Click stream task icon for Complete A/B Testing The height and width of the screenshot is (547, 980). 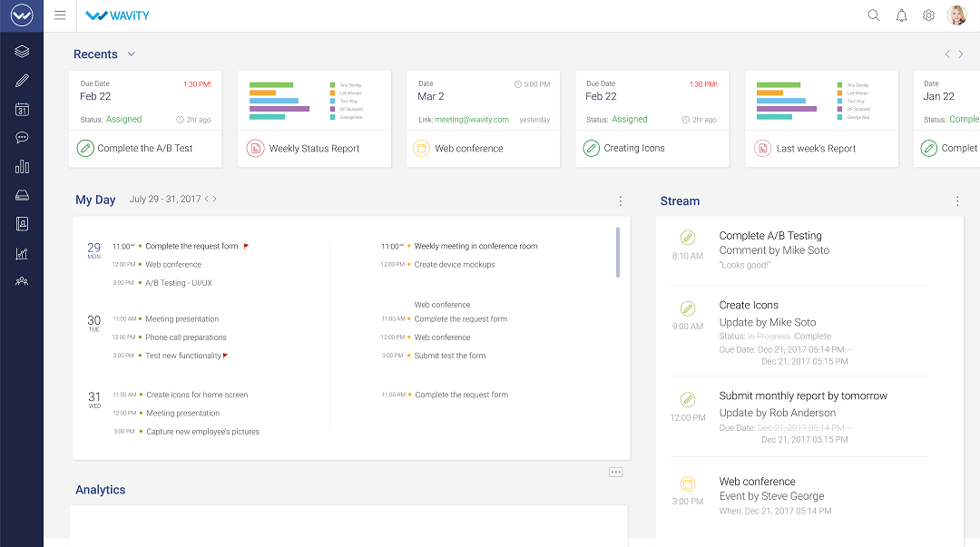coord(688,238)
